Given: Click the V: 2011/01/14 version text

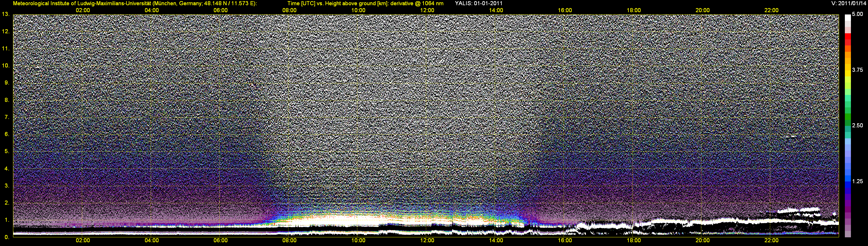Looking at the screenshot, I should coord(848,3).
